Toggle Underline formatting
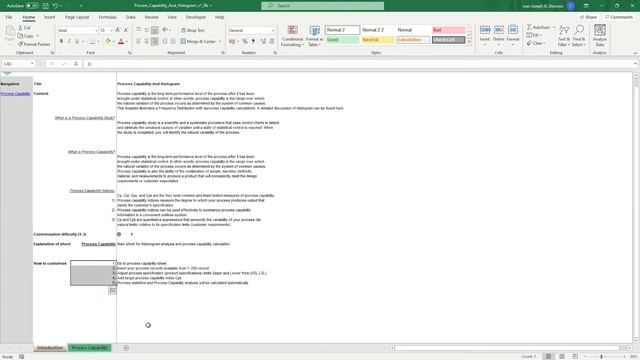 pos(77,41)
